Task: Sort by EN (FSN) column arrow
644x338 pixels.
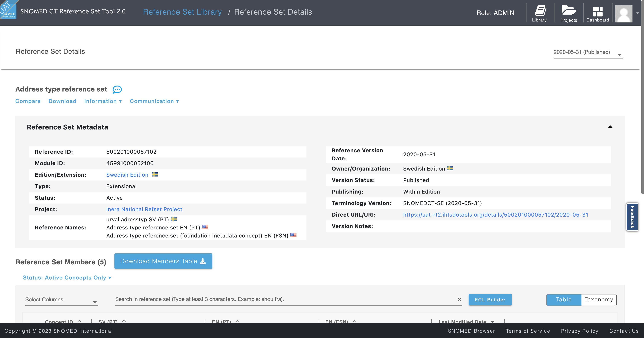Action: [x=354, y=321]
